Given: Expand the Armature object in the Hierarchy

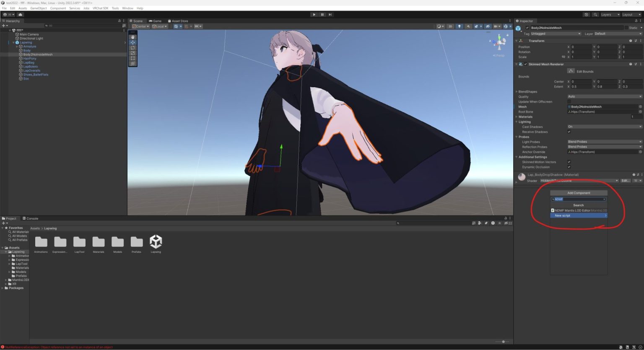Looking at the screenshot, I should coord(17,46).
